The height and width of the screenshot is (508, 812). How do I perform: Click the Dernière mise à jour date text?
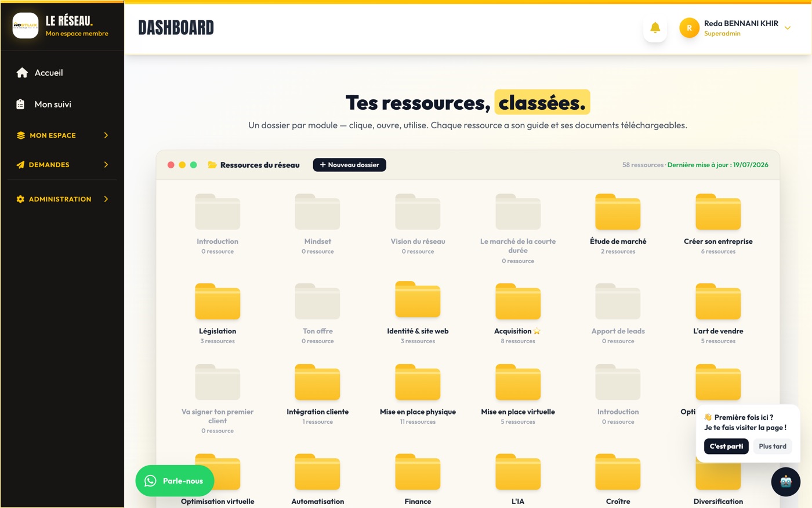(718, 165)
